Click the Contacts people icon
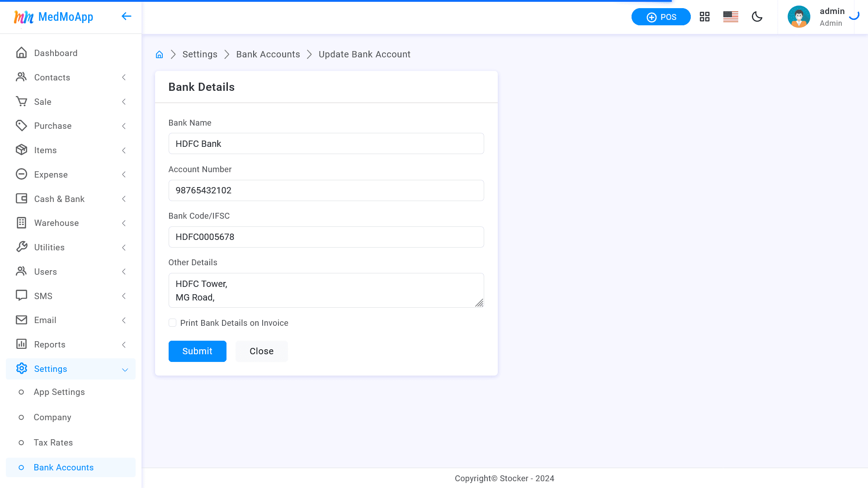The height and width of the screenshot is (488, 868). tap(21, 77)
